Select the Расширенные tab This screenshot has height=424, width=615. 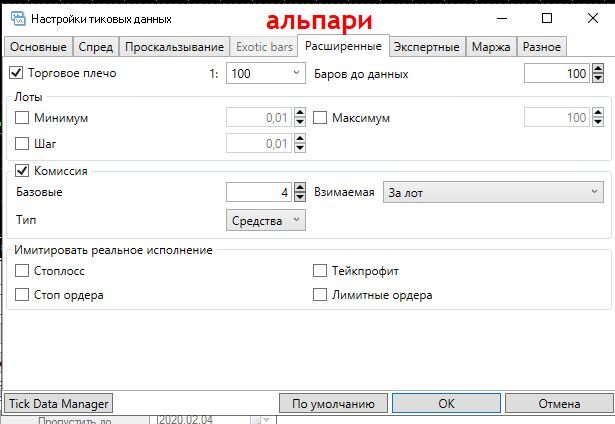[343, 46]
